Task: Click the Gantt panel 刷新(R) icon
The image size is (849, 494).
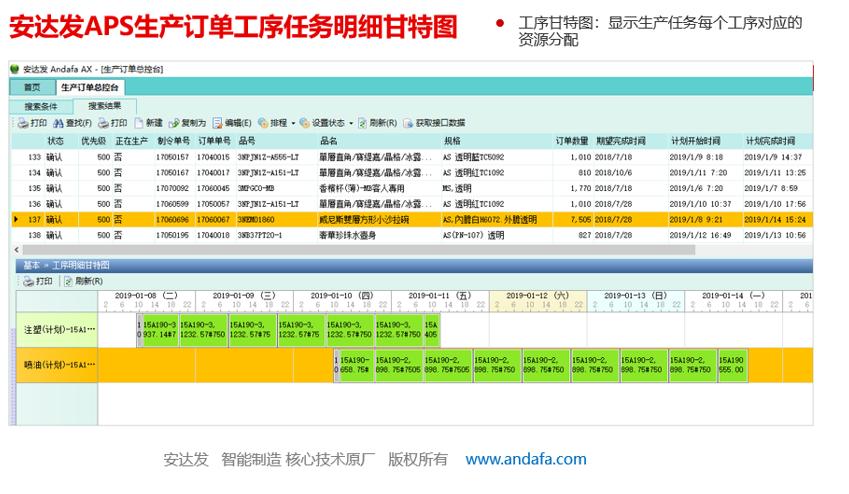Action: [68, 281]
